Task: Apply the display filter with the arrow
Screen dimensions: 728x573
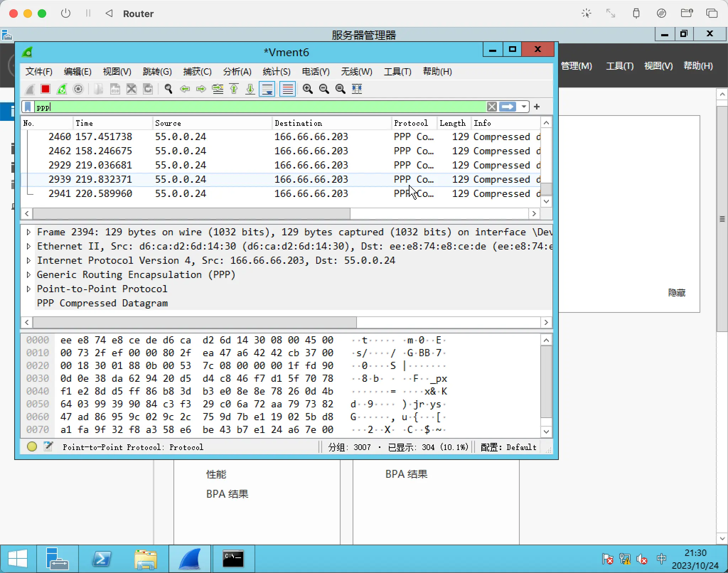Action: (x=508, y=107)
